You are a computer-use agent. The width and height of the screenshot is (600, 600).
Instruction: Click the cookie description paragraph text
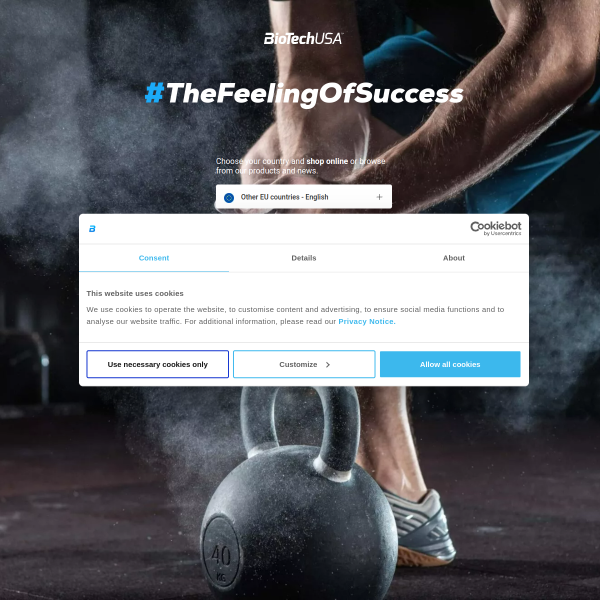coord(295,315)
